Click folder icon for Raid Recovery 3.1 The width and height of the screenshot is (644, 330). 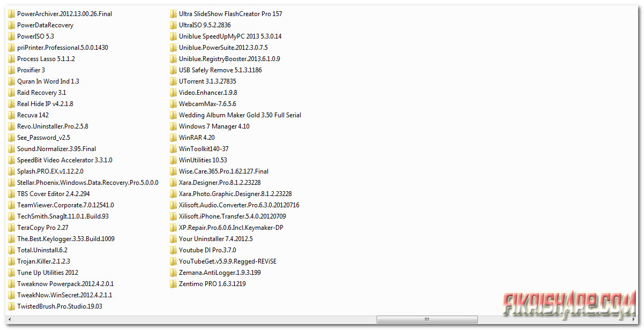(12, 93)
